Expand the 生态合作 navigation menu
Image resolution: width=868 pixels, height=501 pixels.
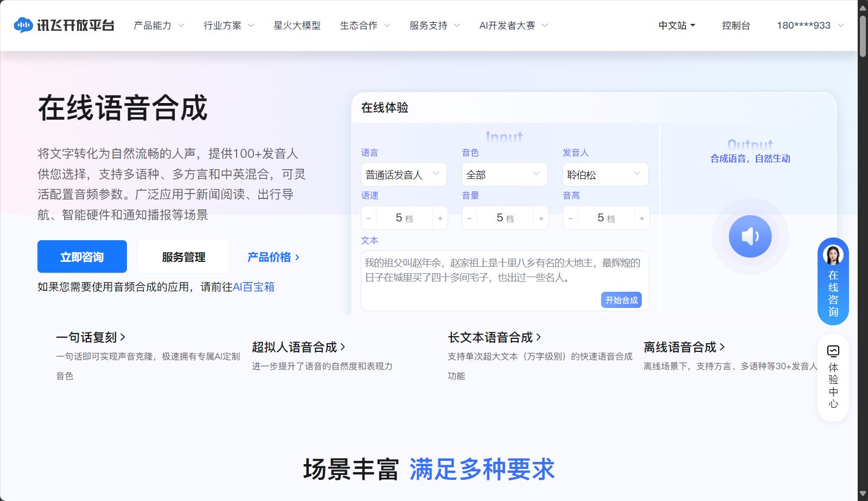click(365, 25)
